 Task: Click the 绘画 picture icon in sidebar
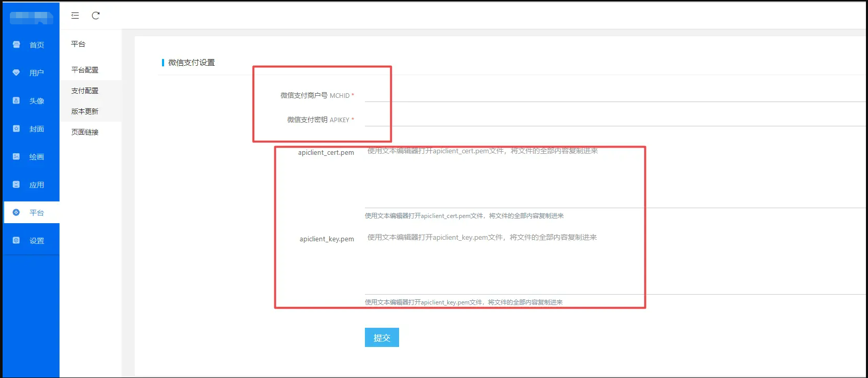16,156
